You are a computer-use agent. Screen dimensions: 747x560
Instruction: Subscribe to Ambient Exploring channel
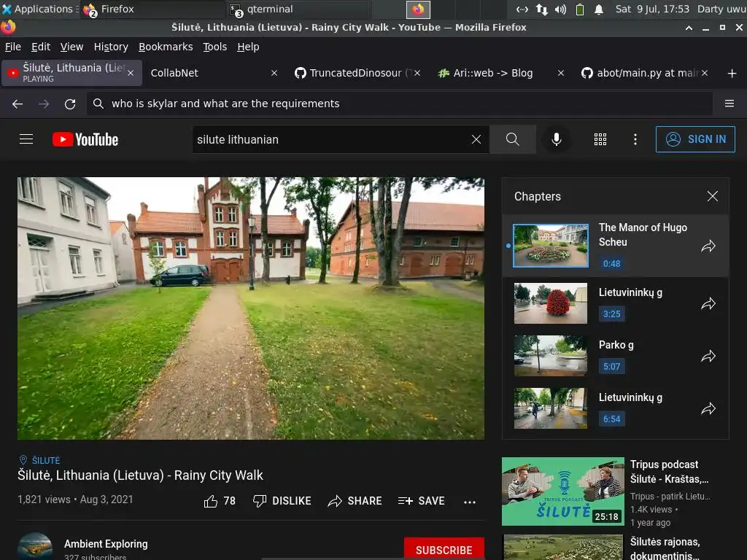click(x=444, y=549)
